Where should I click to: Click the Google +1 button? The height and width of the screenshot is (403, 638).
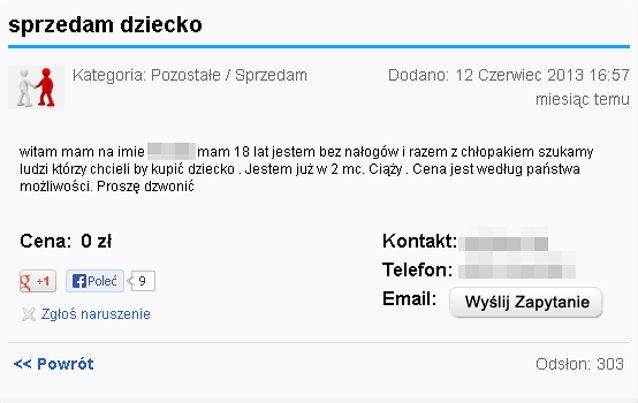point(37,282)
